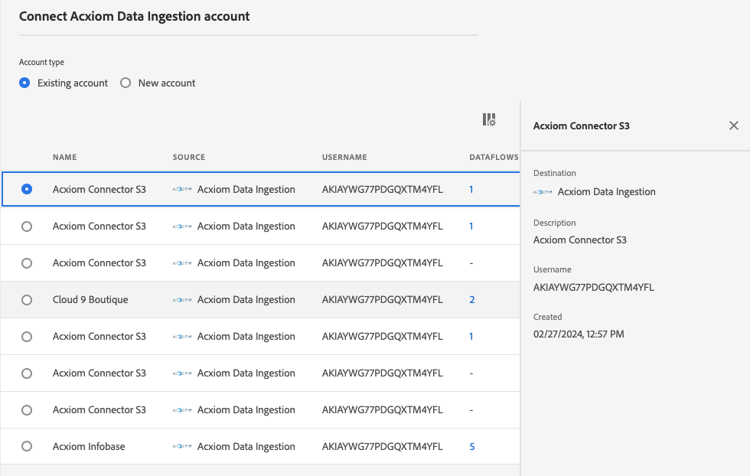Click Acxiom source icon in first selected row
This screenshot has height=476, width=750.
[182, 189]
